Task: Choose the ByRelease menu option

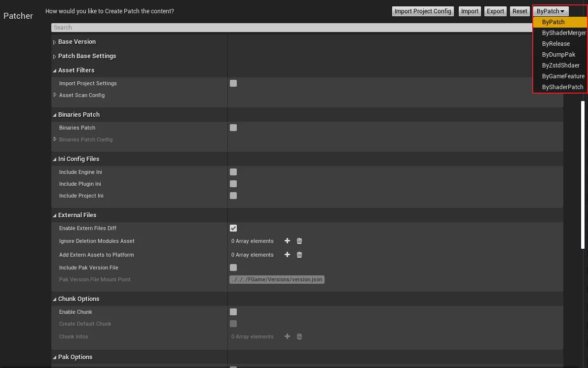Action: pos(555,44)
